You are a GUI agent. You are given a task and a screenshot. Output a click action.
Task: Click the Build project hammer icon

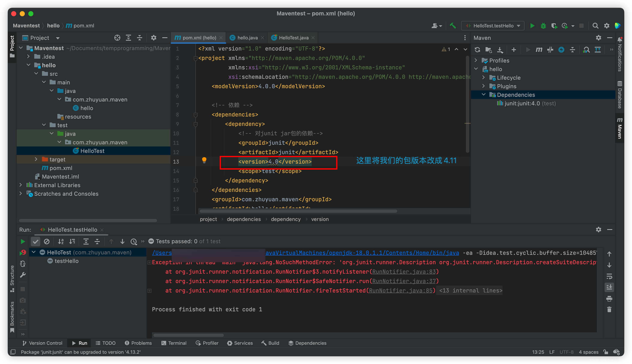(x=453, y=26)
